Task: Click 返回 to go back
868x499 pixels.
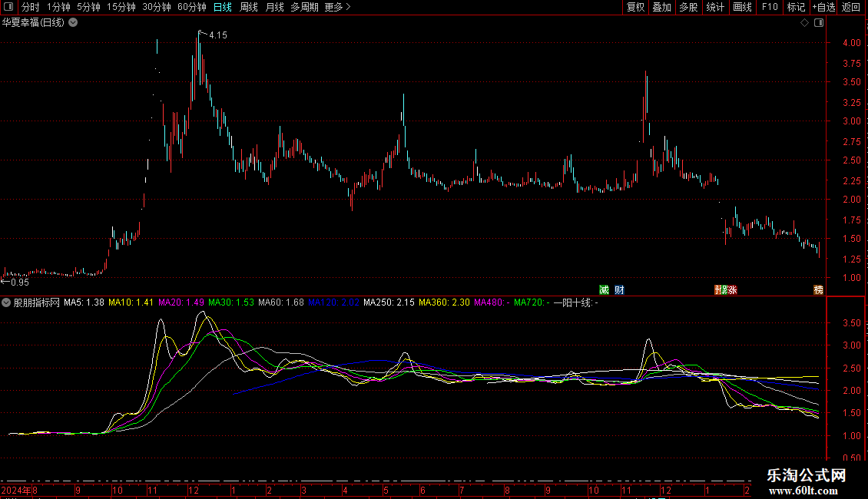Action: 851,7
